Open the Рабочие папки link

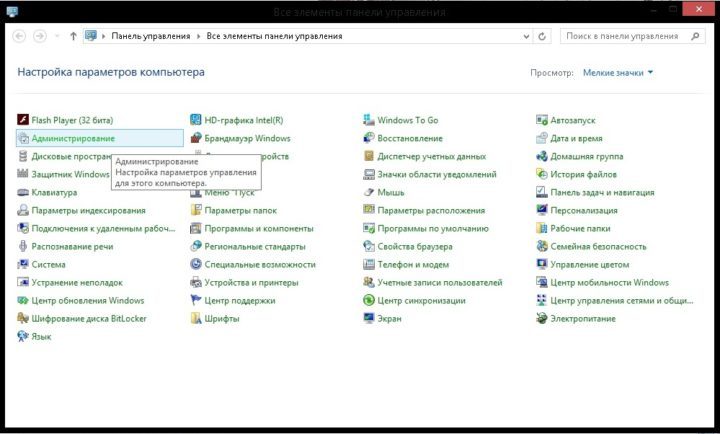pyautogui.click(x=580, y=228)
